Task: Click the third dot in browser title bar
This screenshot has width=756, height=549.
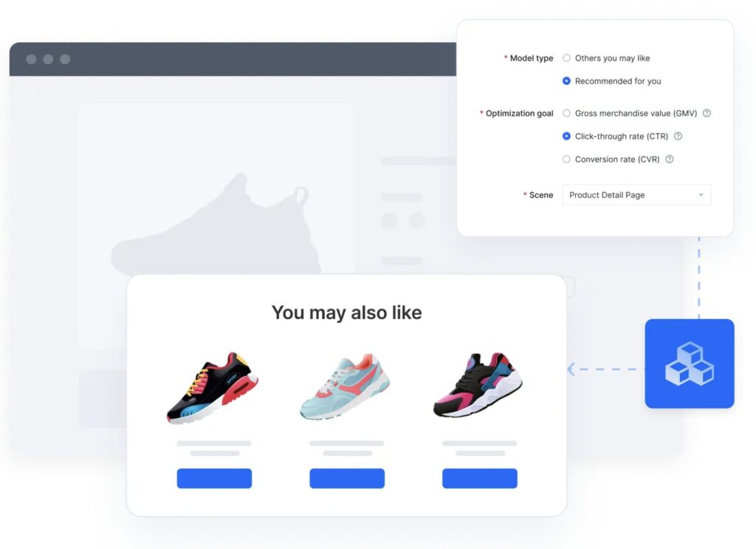Action: pyautogui.click(x=65, y=59)
